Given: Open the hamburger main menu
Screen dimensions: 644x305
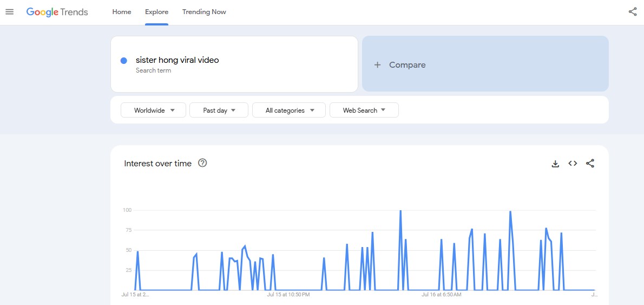Looking at the screenshot, I should click(9, 12).
